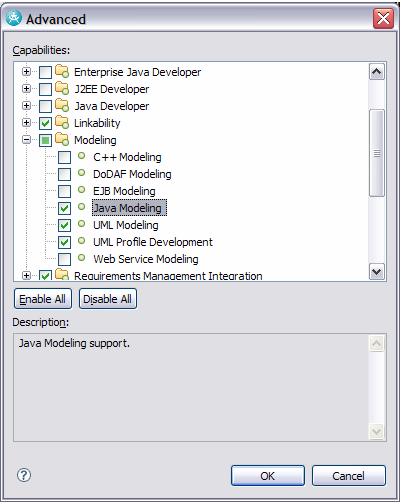This screenshot has height=504, width=403.
Task: Enable the DoDAF Modeling checkbox
Action: (64, 174)
